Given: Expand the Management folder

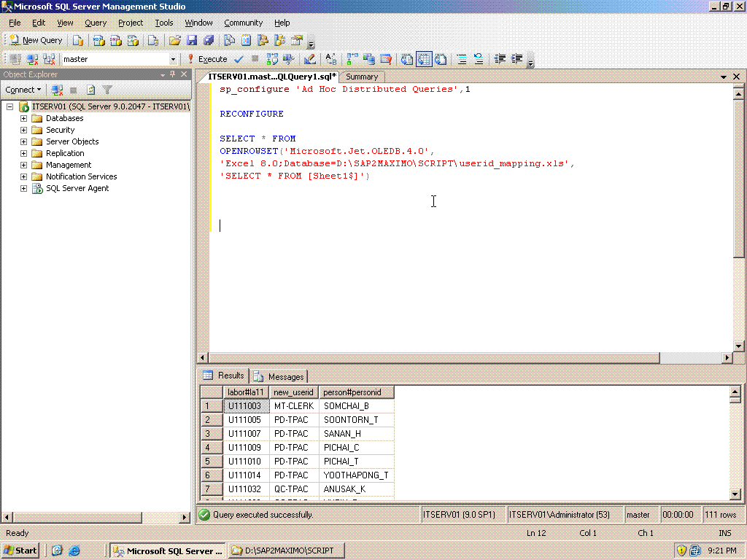Looking at the screenshot, I should pyautogui.click(x=23, y=165).
